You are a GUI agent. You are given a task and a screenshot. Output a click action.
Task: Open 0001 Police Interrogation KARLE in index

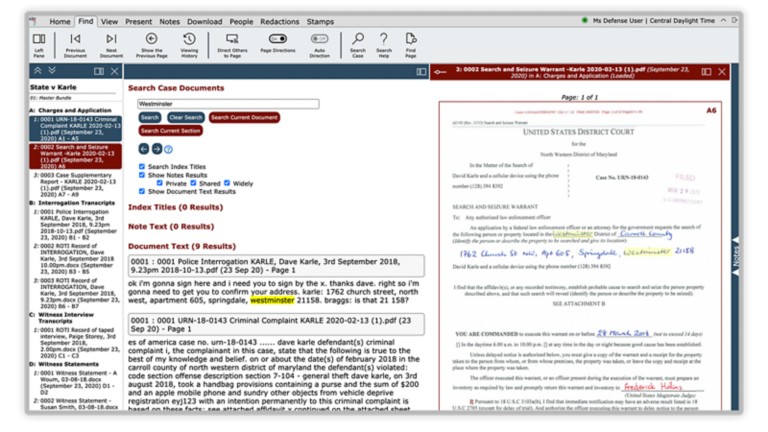point(76,225)
